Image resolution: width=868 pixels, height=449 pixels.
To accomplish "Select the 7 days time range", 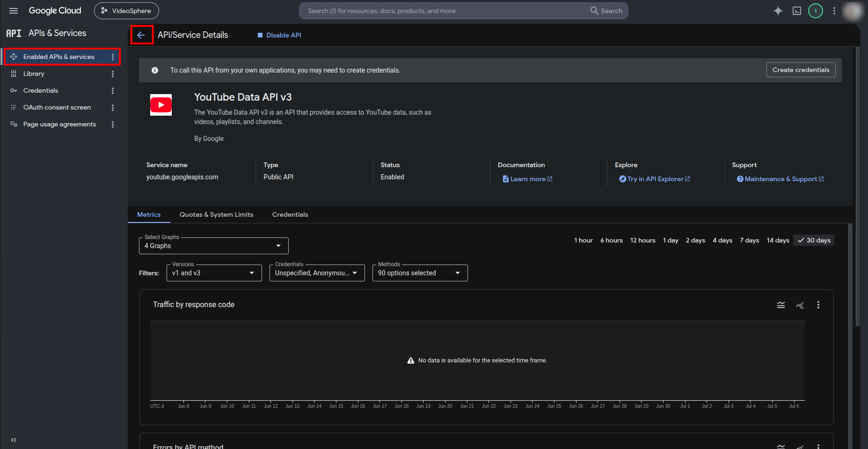I will (749, 240).
